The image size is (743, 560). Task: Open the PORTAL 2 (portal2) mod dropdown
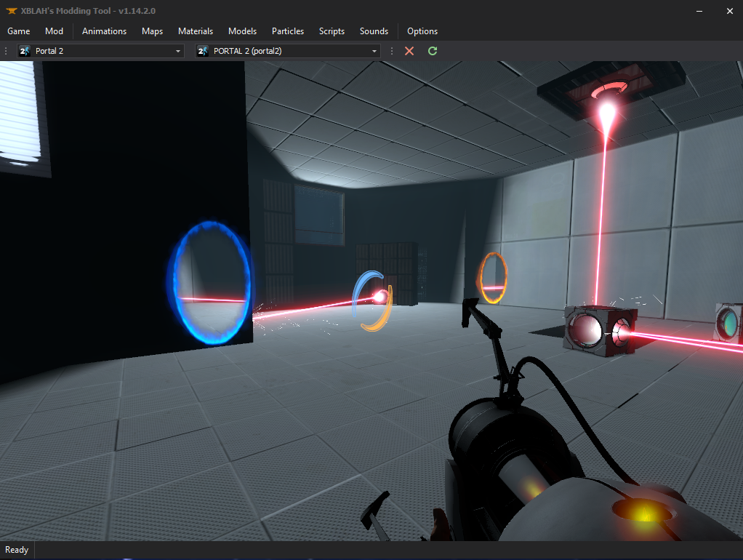374,51
